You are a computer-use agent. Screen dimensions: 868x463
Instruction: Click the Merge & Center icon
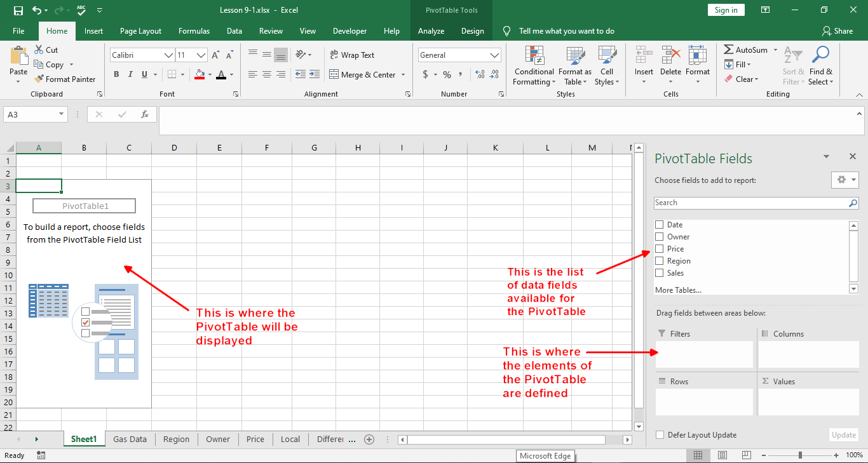(334, 75)
